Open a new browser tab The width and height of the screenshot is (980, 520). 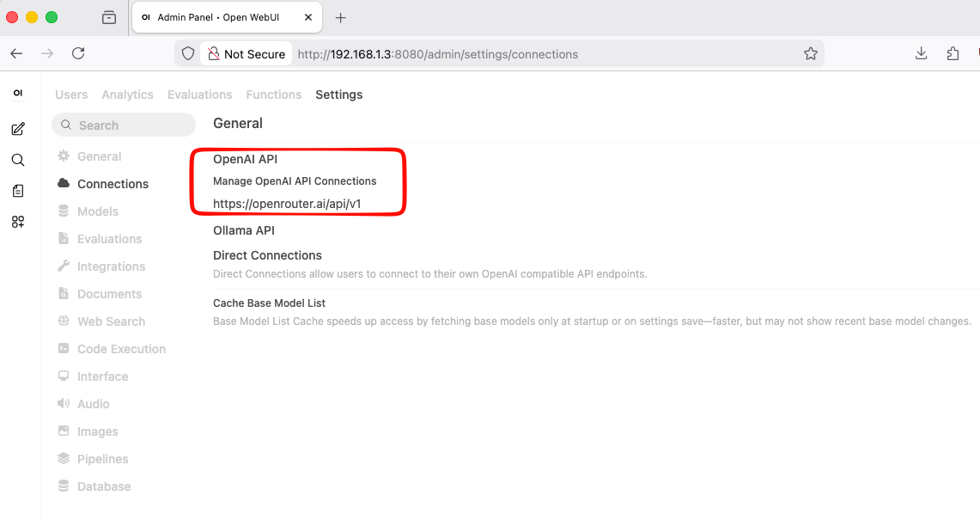pos(341,17)
